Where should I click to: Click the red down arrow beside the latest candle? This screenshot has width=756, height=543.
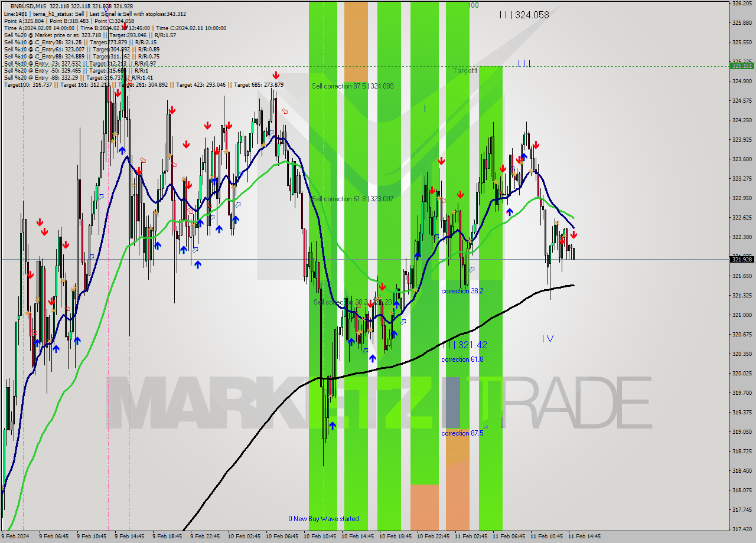coord(573,235)
